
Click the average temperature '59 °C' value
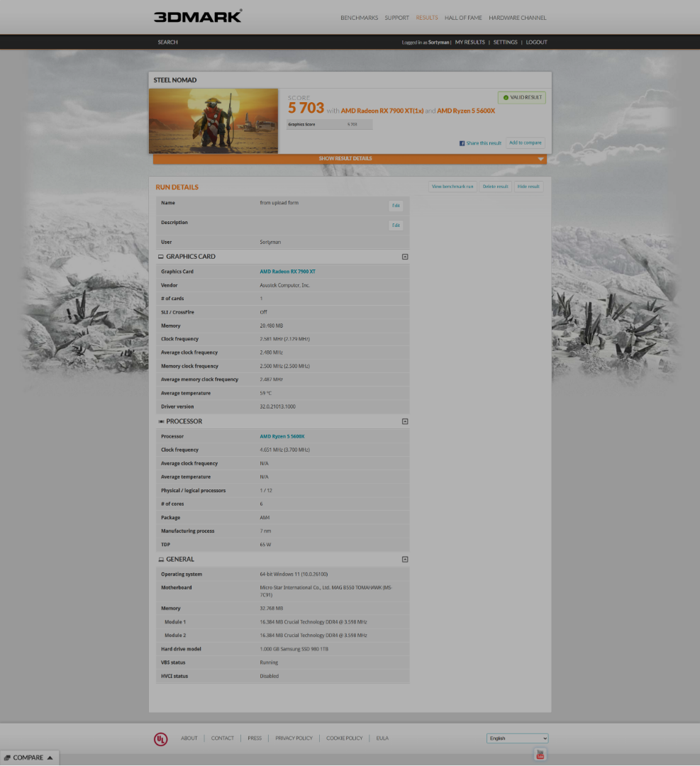click(266, 393)
